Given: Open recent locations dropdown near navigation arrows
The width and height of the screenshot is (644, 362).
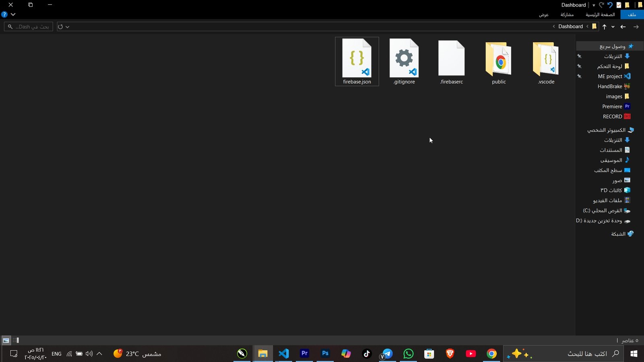Looking at the screenshot, I should tap(613, 27).
